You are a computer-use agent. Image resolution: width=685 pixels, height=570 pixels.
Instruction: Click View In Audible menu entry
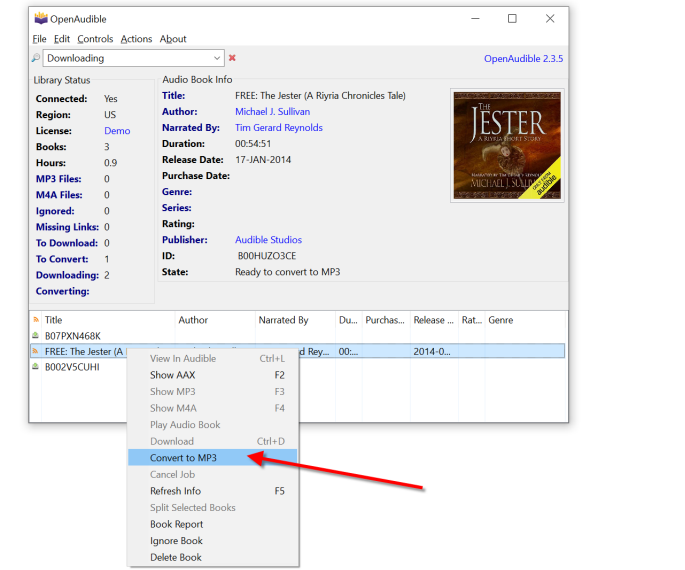pyautogui.click(x=213, y=358)
